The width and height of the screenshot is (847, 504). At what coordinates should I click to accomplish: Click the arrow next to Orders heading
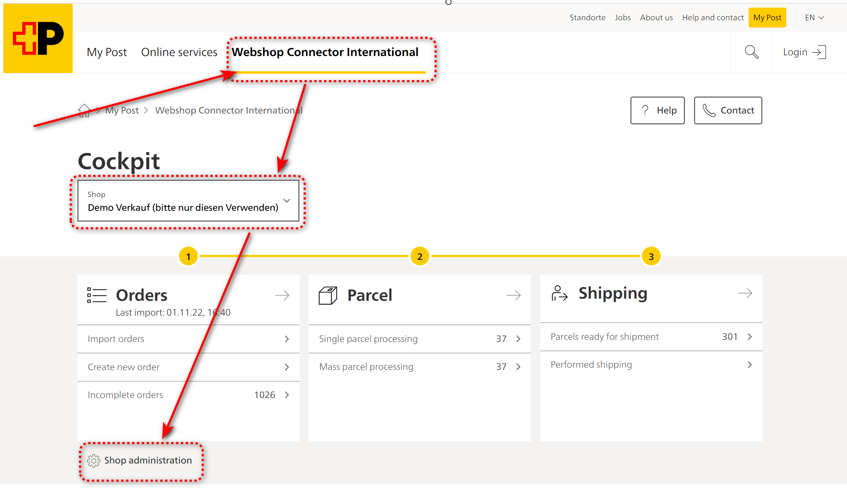282,295
